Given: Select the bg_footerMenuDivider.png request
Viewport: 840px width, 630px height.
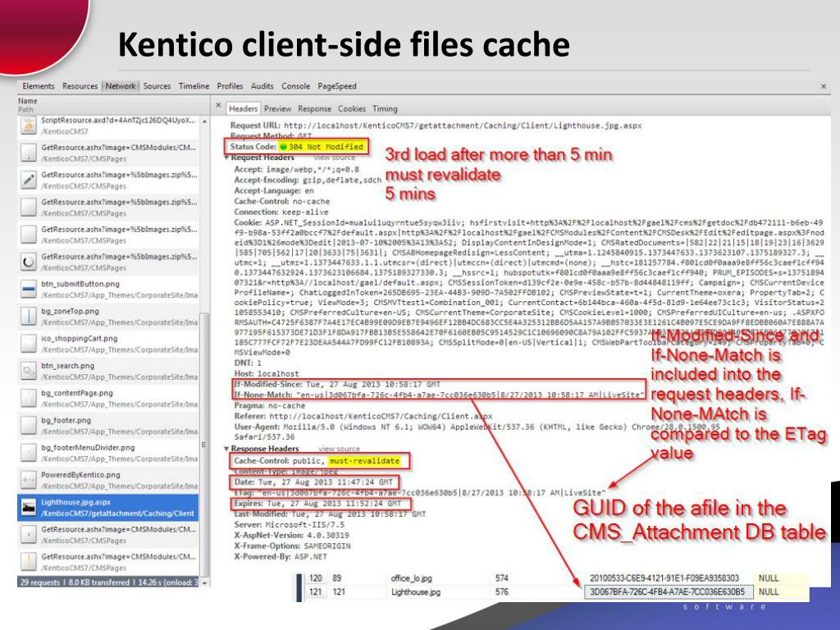Looking at the screenshot, I should pyautogui.click(x=109, y=453).
